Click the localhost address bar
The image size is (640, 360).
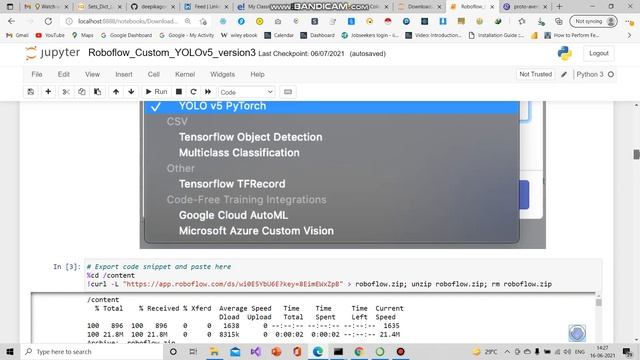(127, 21)
